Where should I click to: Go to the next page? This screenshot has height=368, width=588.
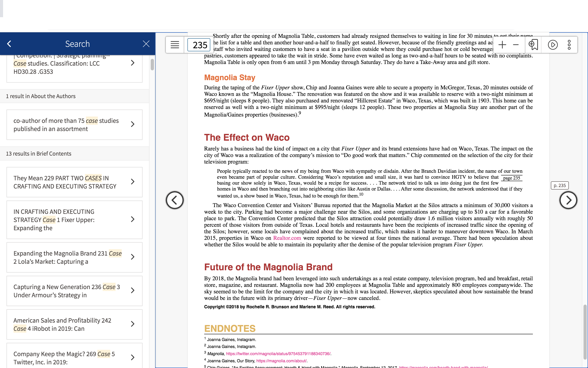tap(568, 200)
